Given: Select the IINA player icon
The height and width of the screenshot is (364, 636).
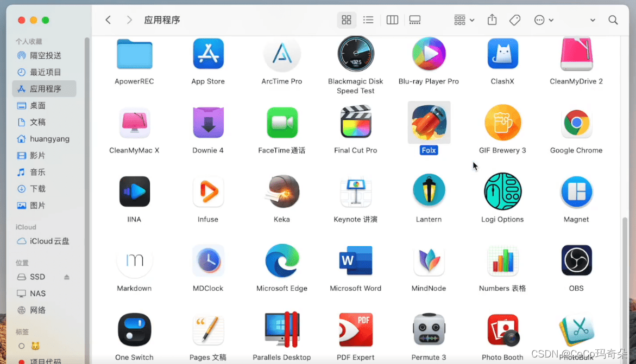Looking at the screenshot, I should (x=134, y=191).
